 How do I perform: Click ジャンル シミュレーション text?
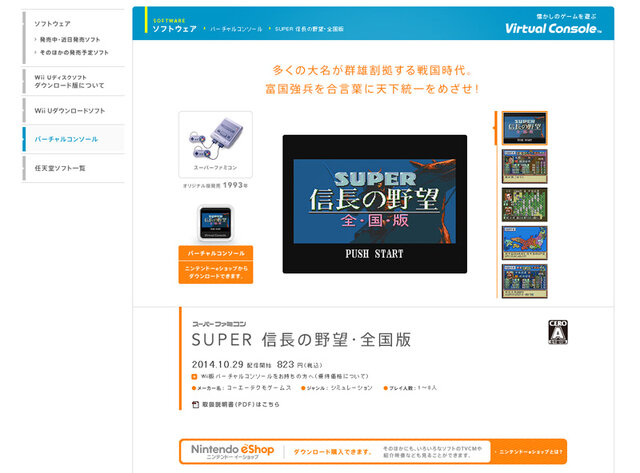pyautogui.click(x=337, y=388)
